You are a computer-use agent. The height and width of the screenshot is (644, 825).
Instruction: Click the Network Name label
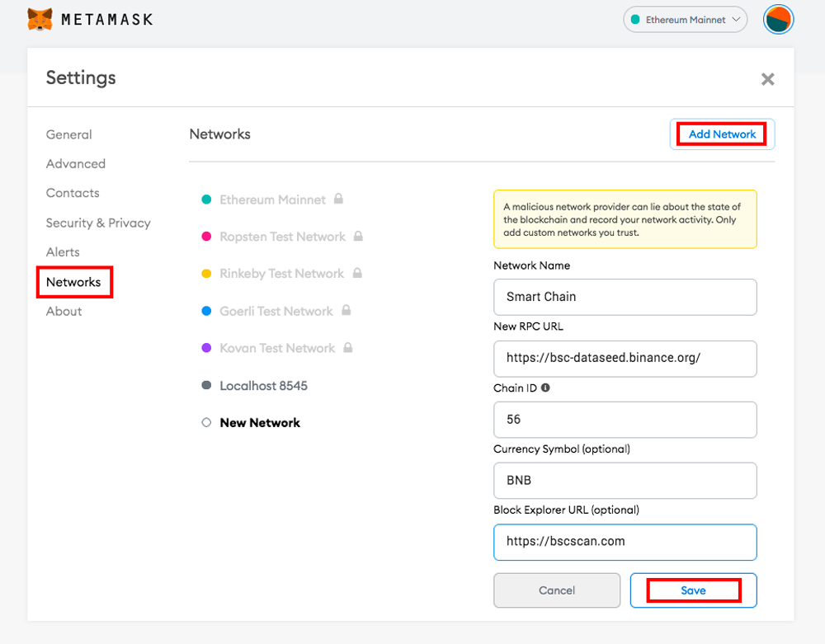[x=532, y=266]
